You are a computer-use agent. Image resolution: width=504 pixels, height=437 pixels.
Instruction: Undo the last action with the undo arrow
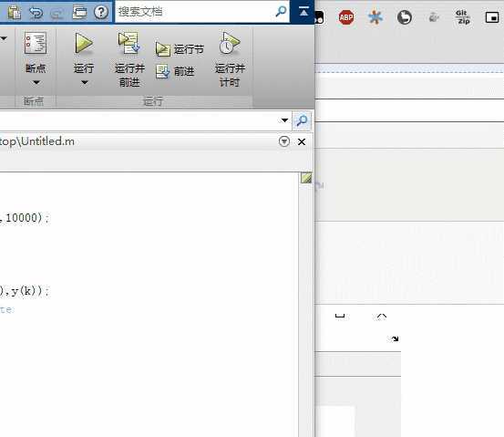(x=36, y=13)
